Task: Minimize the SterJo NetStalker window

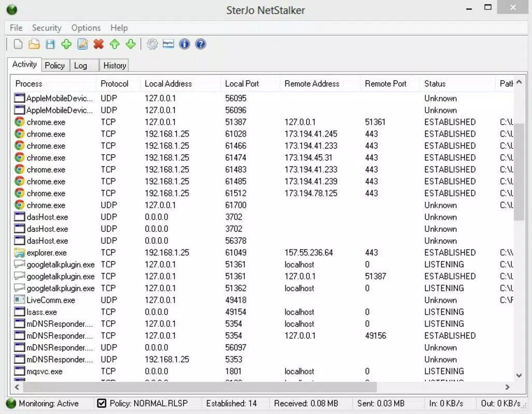Action: pos(469,9)
